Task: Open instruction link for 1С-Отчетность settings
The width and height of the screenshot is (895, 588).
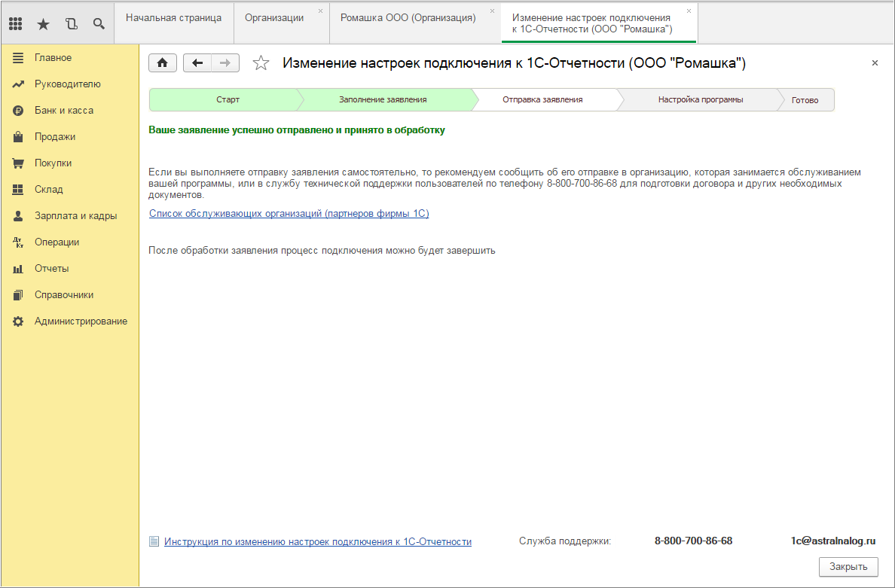Action: point(318,542)
